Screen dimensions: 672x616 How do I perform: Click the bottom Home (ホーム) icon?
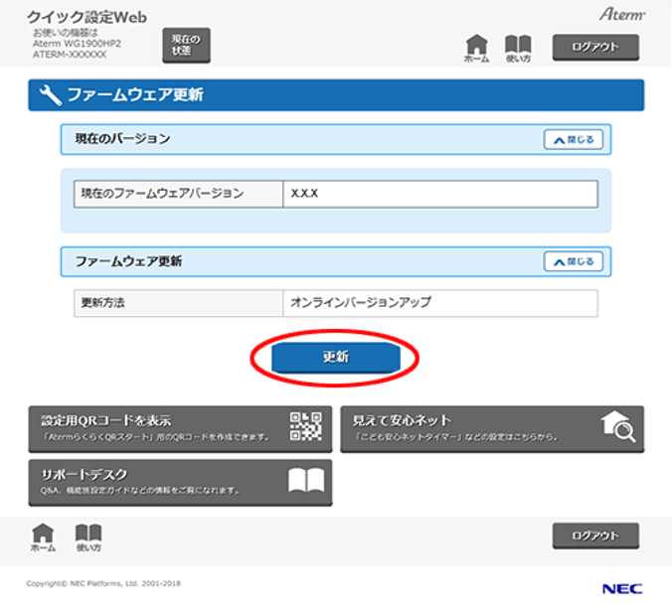(x=43, y=535)
